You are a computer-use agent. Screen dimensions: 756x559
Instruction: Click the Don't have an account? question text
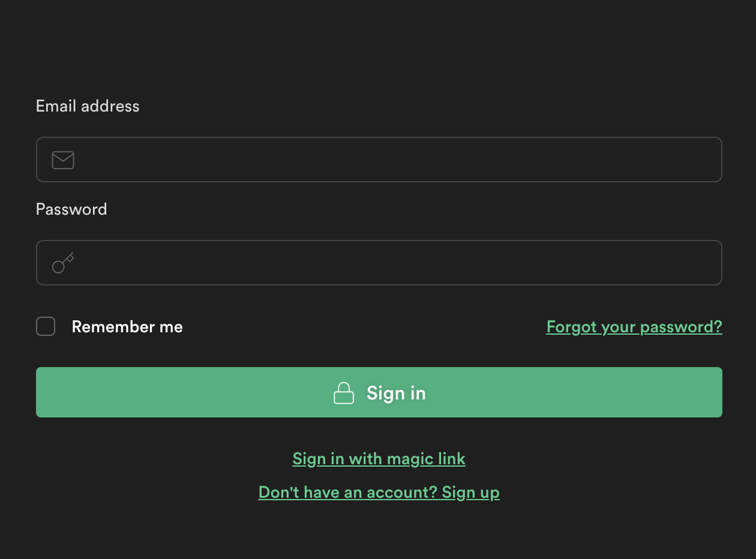point(347,492)
